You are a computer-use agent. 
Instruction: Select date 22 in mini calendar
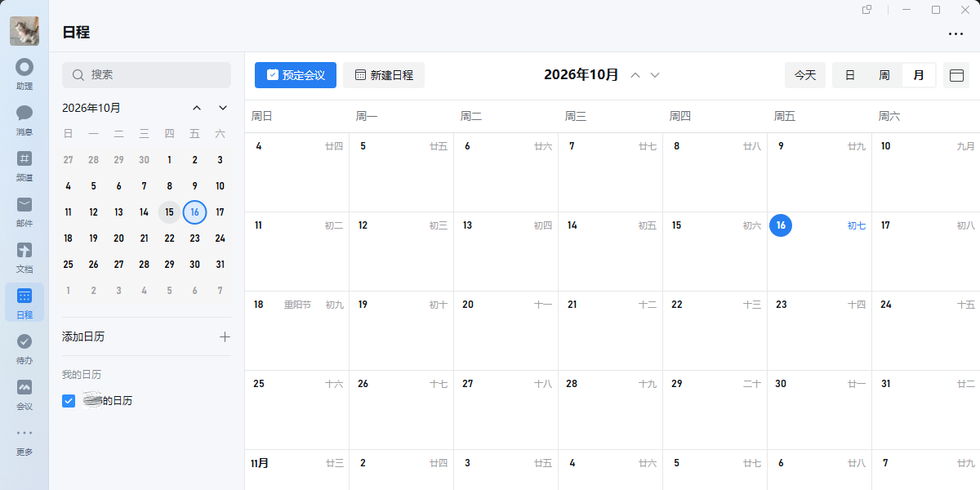point(169,238)
